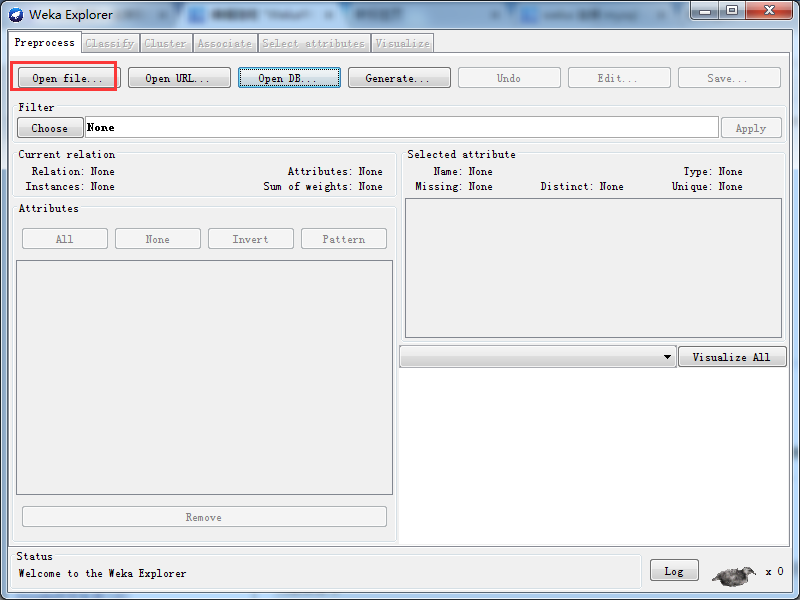Screen dimensions: 800x600
Task: Click the Welcome to the Weka Explorer status
Action: click(x=102, y=573)
